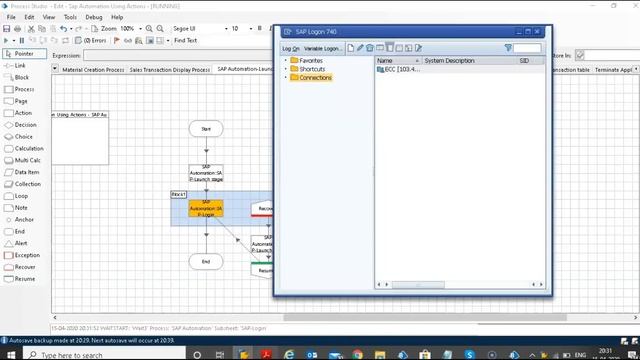Click the Cut scissors icon
640x360 pixels.
click(31, 29)
